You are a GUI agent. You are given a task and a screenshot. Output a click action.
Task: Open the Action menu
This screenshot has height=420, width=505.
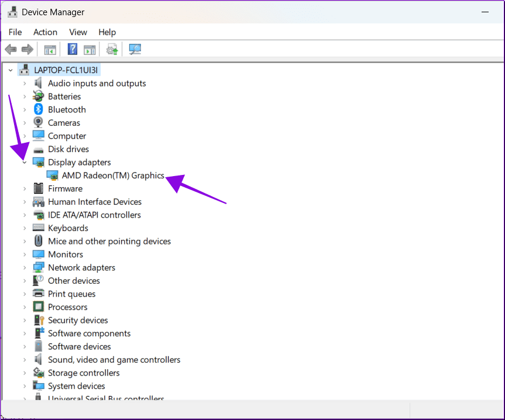[46, 32]
